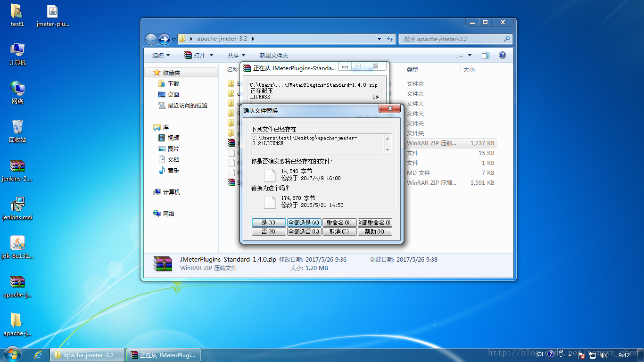This screenshot has height=362, width=644.
Task: Click the CH language bar indicator
Action: [540, 355]
